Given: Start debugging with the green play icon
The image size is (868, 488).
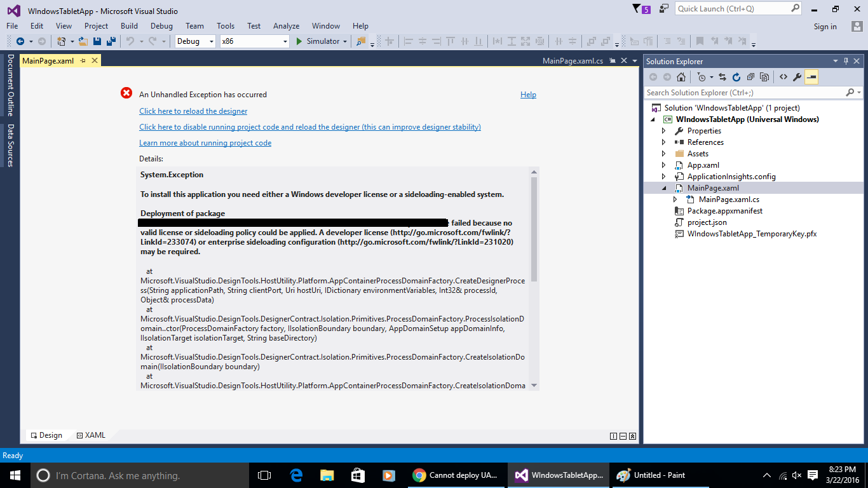Looking at the screenshot, I should point(300,41).
